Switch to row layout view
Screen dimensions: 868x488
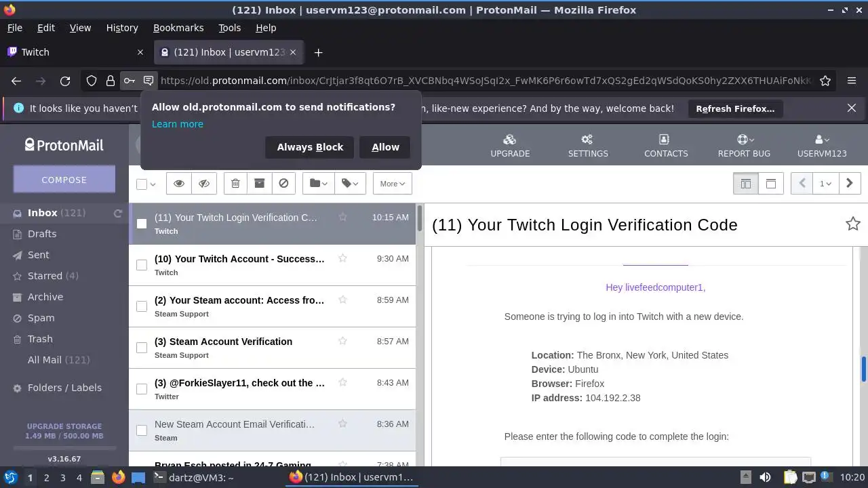coord(770,184)
